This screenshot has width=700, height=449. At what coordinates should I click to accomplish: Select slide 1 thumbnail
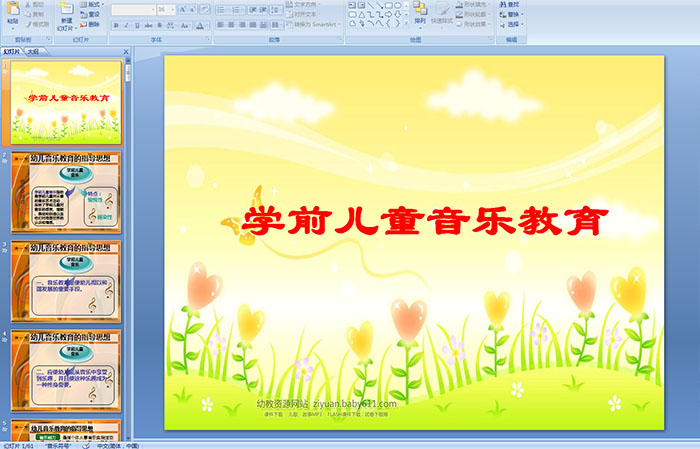66,103
